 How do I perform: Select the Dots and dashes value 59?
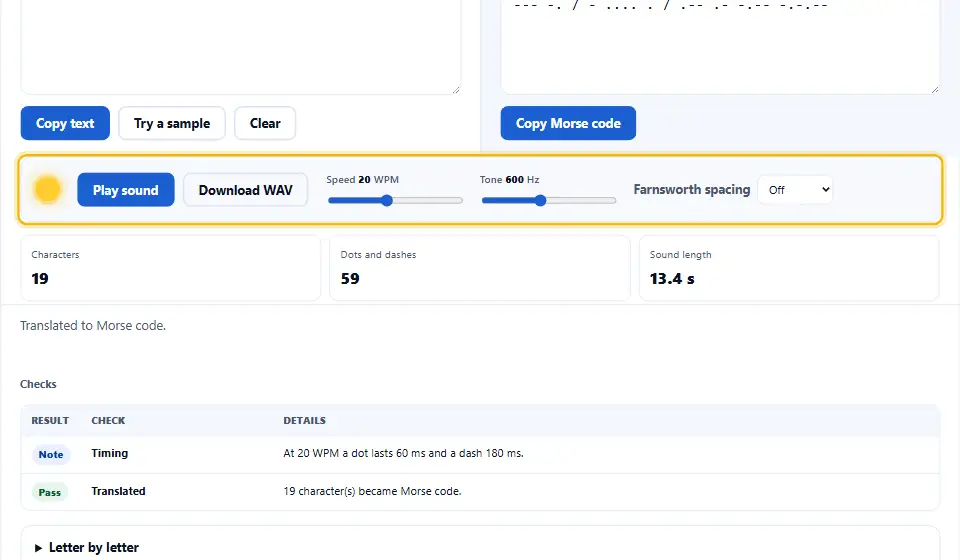click(350, 278)
